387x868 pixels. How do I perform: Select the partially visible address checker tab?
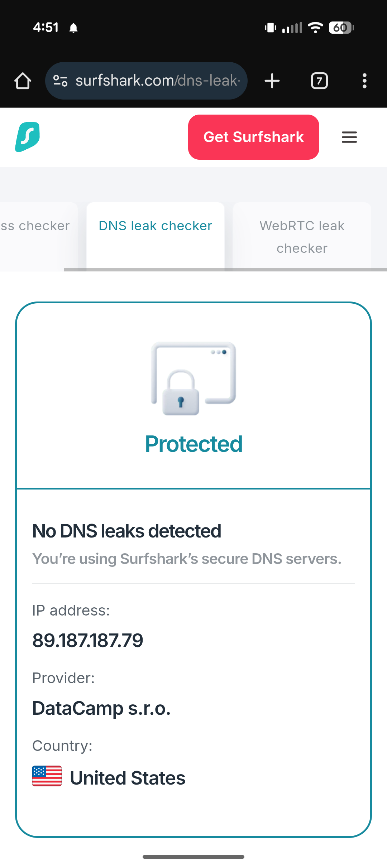tap(35, 226)
